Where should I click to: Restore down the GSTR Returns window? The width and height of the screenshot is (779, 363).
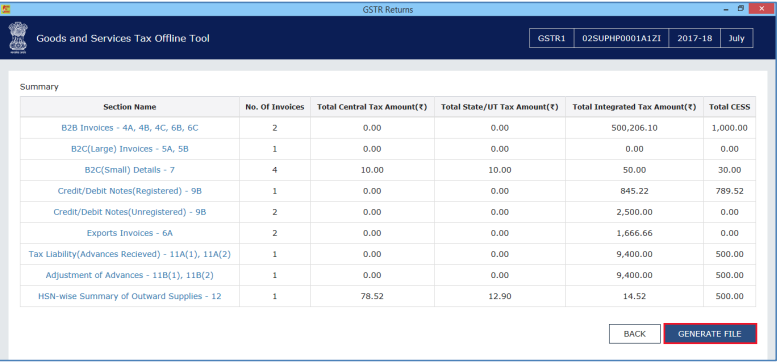click(741, 8)
